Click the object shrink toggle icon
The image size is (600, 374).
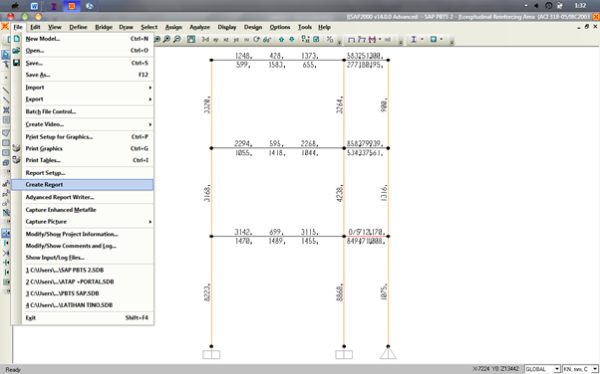point(305,39)
